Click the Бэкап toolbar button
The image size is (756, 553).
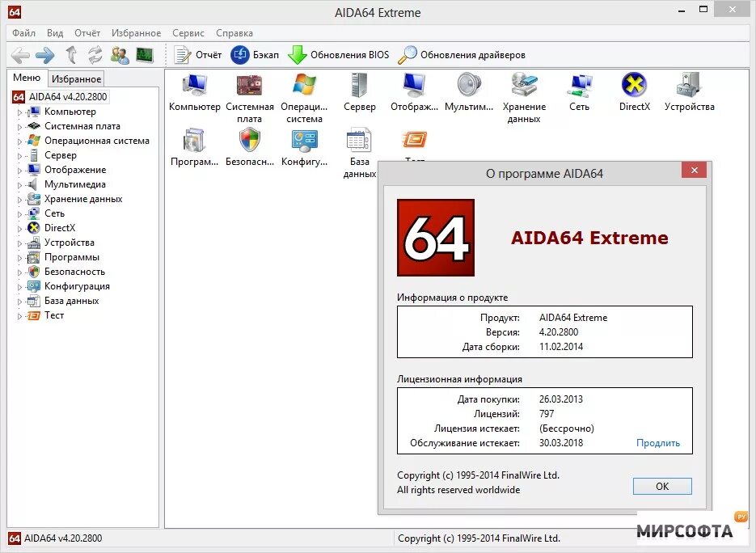click(x=255, y=55)
